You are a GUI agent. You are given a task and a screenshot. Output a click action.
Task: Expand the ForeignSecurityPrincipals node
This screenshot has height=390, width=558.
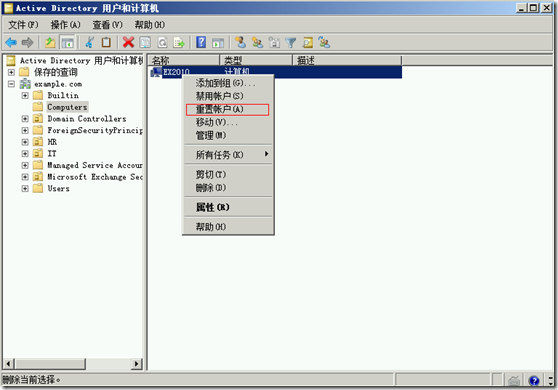point(25,130)
